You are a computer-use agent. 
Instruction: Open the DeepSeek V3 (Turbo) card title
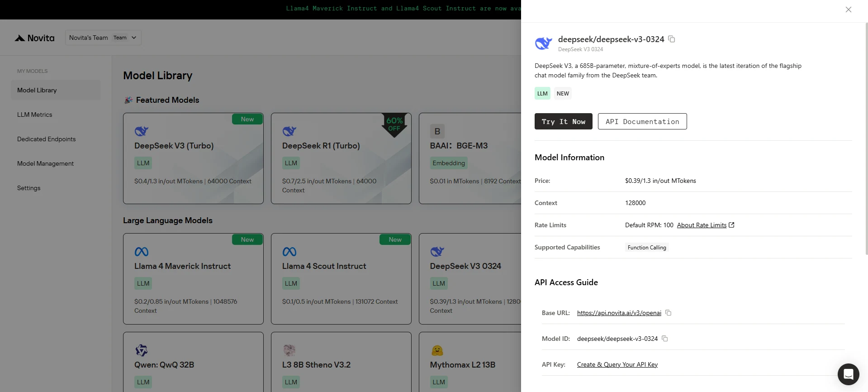click(174, 146)
